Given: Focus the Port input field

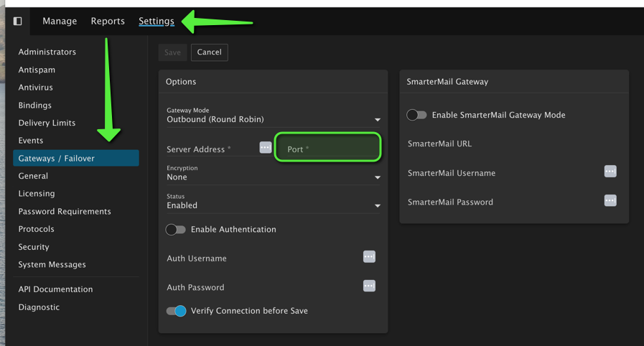Looking at the screenshot, I should click(x=328, y=149).
